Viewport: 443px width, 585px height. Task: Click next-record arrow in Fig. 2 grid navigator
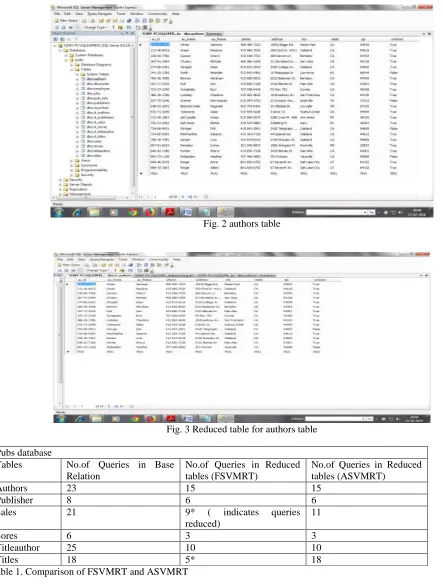pyautogui.click(x=183, y=197)
